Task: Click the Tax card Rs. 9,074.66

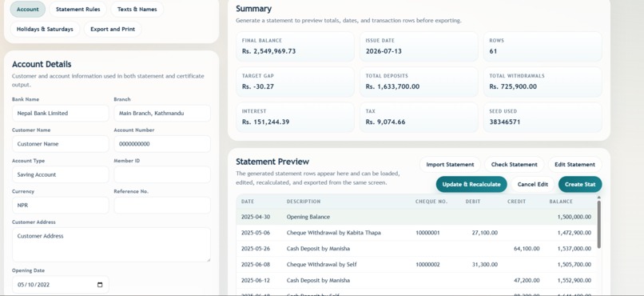Action: click(419, 117)
